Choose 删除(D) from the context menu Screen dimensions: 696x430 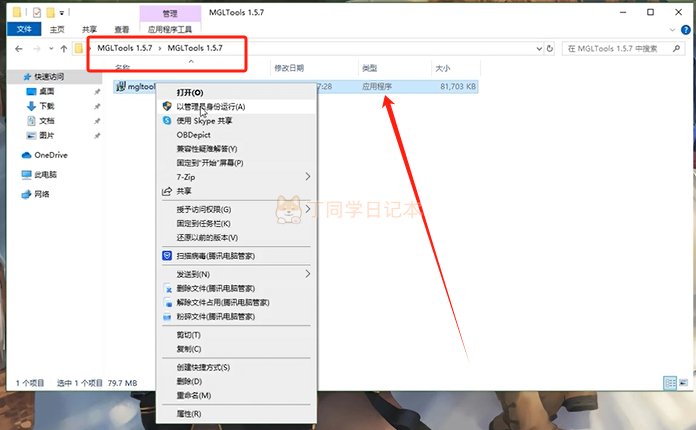click(x=237, y=381)
